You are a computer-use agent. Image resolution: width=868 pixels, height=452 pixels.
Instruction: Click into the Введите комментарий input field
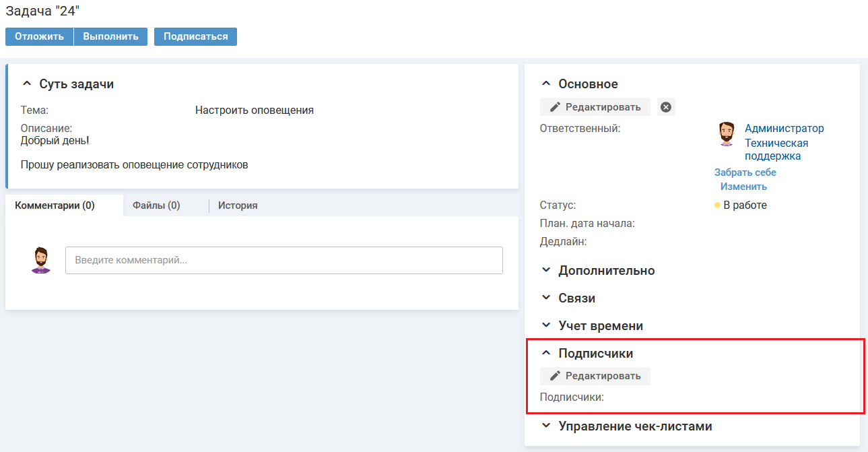click(x=283, y=260)
